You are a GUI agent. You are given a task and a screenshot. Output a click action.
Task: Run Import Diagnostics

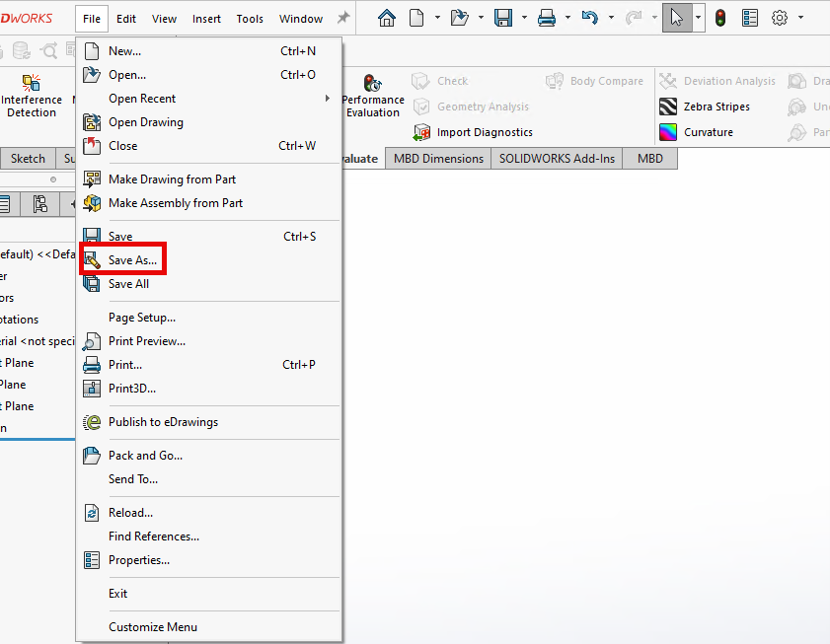point(473,132)
